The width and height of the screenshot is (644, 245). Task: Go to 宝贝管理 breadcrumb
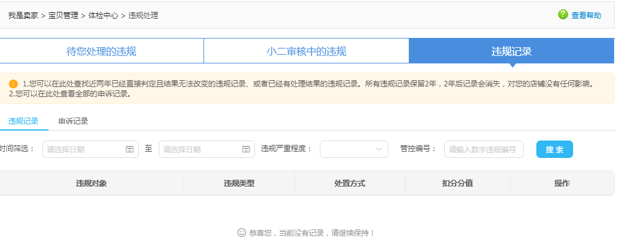tap(63, 15)
